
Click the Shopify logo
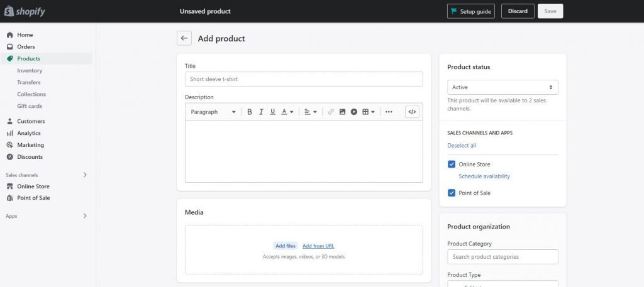pos(25,11)
